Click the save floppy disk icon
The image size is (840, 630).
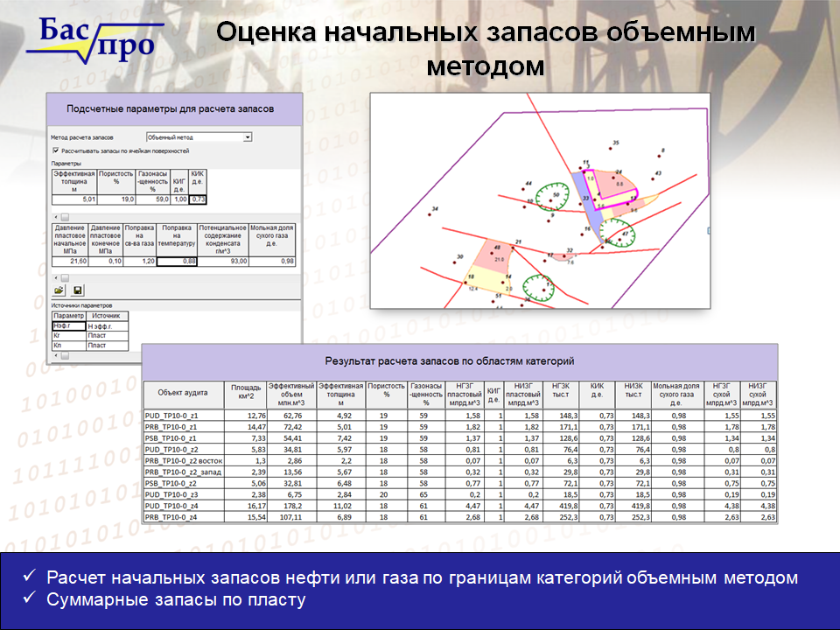[x=78, y=290]
